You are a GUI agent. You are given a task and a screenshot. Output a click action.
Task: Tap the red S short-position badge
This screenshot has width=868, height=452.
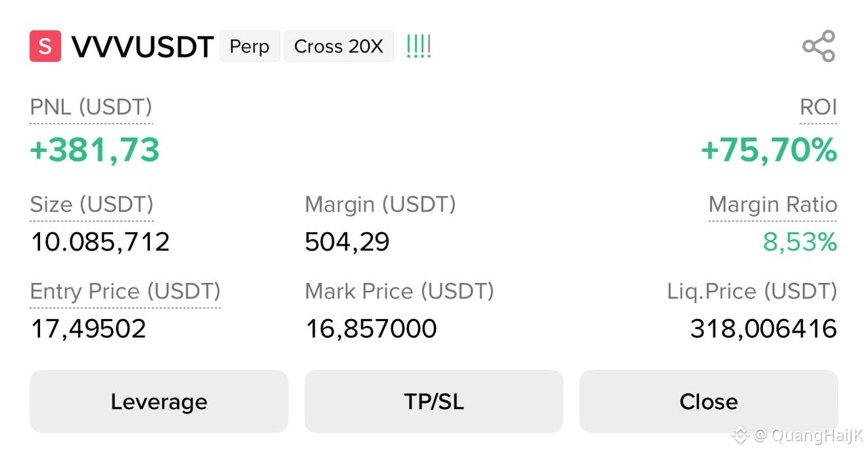(45, 46)
